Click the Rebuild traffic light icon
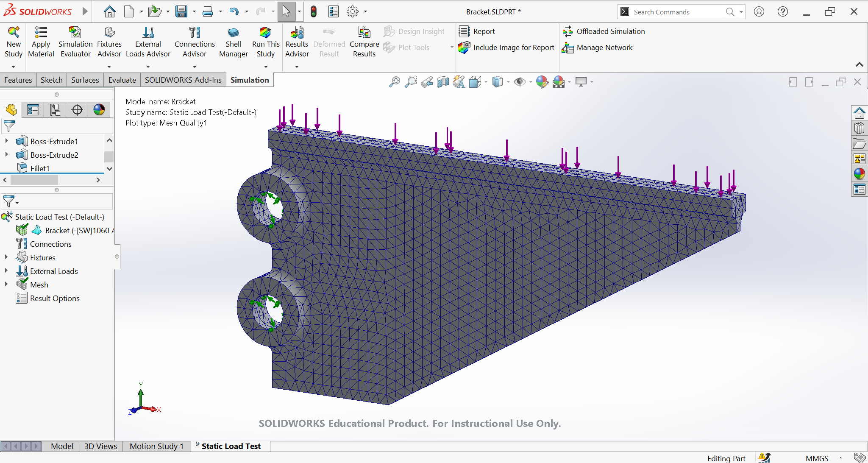Screen dimensions: 868x463 click(x=314, y=11)
